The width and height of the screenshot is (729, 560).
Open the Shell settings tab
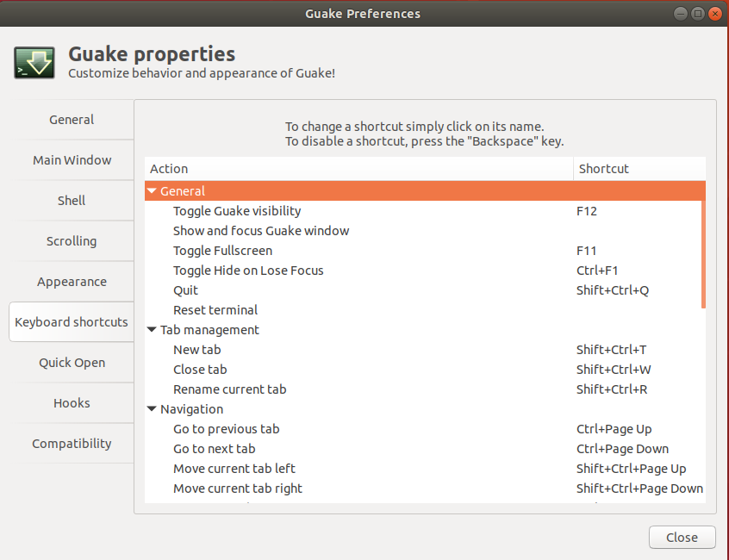[x=72, y=200]
